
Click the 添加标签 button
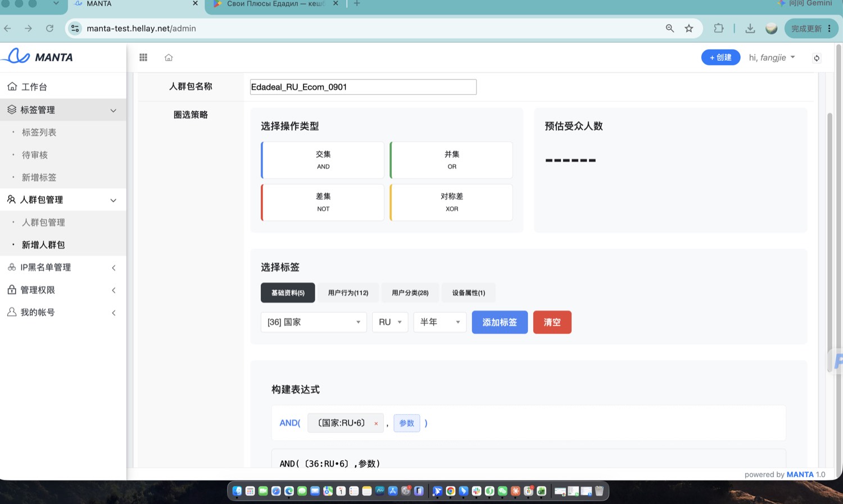(500, 322)
